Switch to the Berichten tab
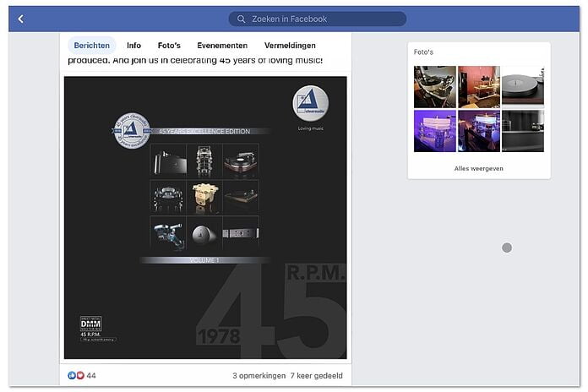 click(91, 46)
